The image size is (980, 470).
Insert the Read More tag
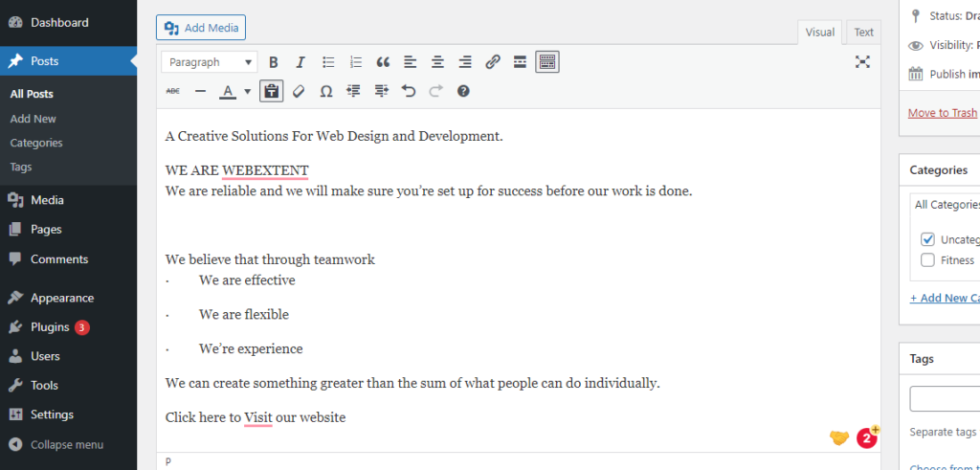[x=520, y=62]
